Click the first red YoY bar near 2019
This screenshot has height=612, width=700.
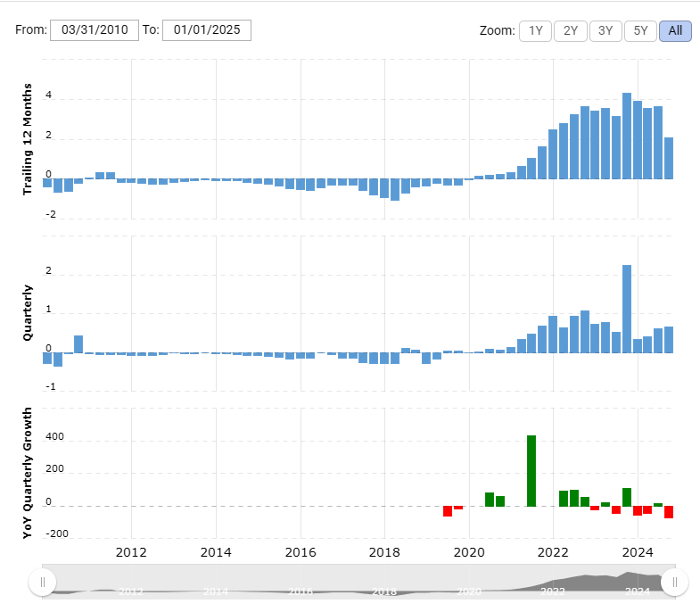pos(448,511)
